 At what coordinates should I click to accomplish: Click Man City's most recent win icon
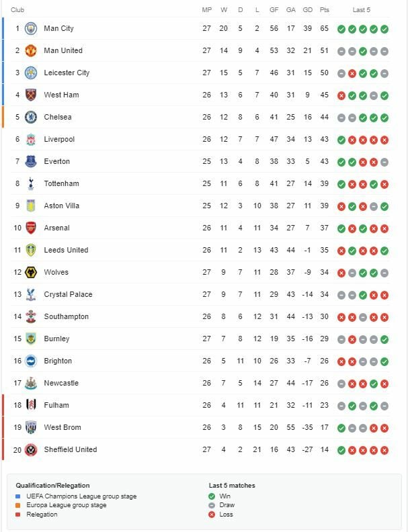click(x=384, y=29)
